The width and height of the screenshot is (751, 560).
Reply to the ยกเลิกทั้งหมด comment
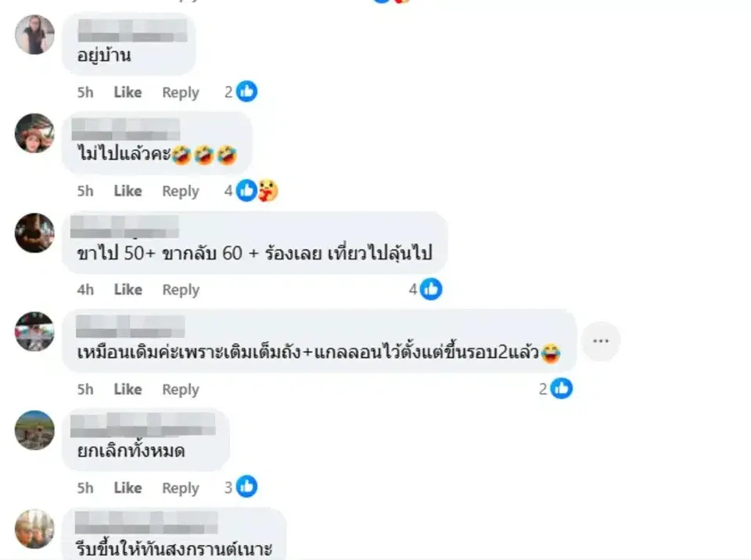181,488
